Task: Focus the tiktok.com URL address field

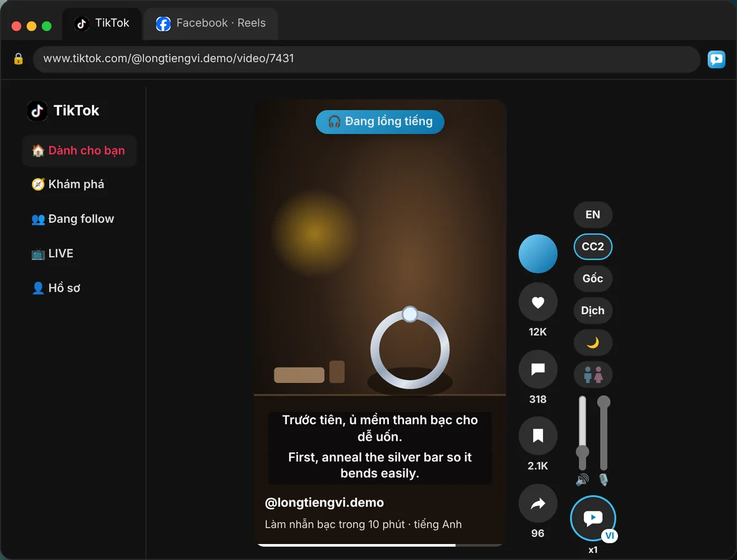Action: click(367, 59)
